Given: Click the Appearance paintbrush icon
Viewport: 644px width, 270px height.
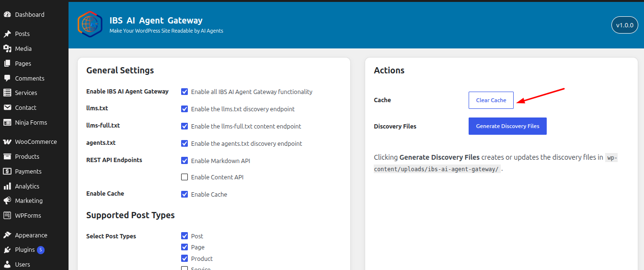Looking at the screenshot, I should [7, 235].
